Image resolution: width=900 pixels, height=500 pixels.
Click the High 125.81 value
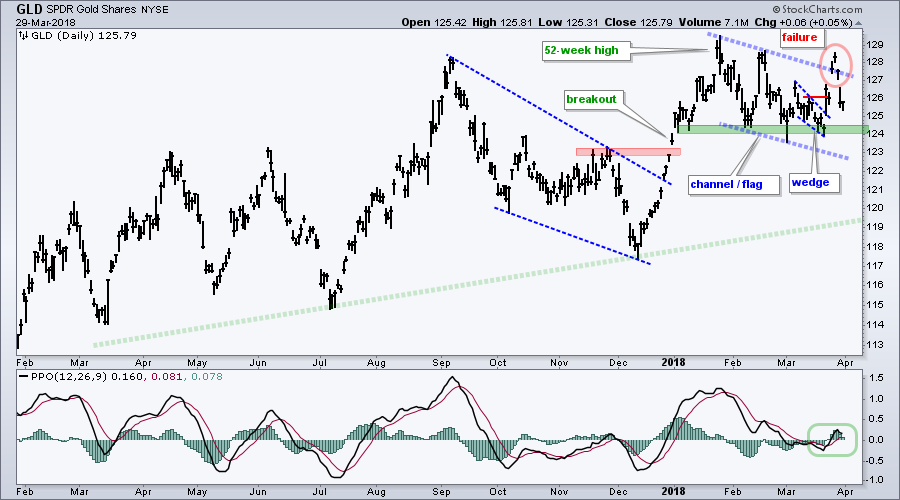point(501,22)
